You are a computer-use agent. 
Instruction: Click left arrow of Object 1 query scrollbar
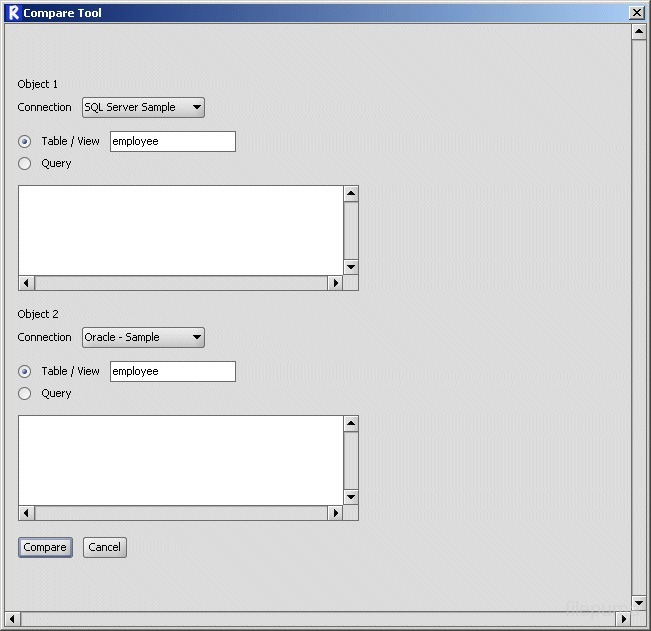coord(27,283)
